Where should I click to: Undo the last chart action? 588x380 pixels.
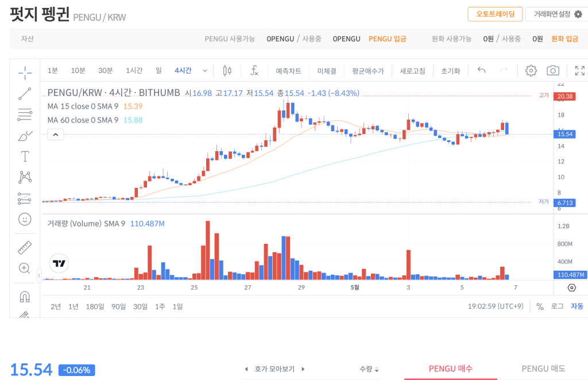point(482,70)
